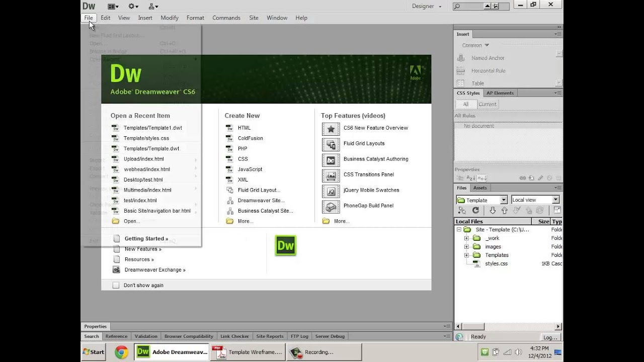Select the All button in CSS Styles
This screenshot has height=362, width=644.
[466, 104]
